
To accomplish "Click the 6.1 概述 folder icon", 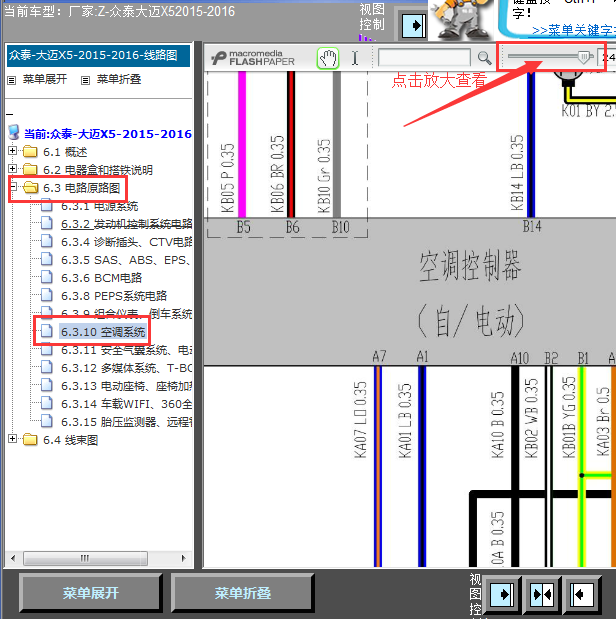I will pyautogui.click(x=30, y=151).
